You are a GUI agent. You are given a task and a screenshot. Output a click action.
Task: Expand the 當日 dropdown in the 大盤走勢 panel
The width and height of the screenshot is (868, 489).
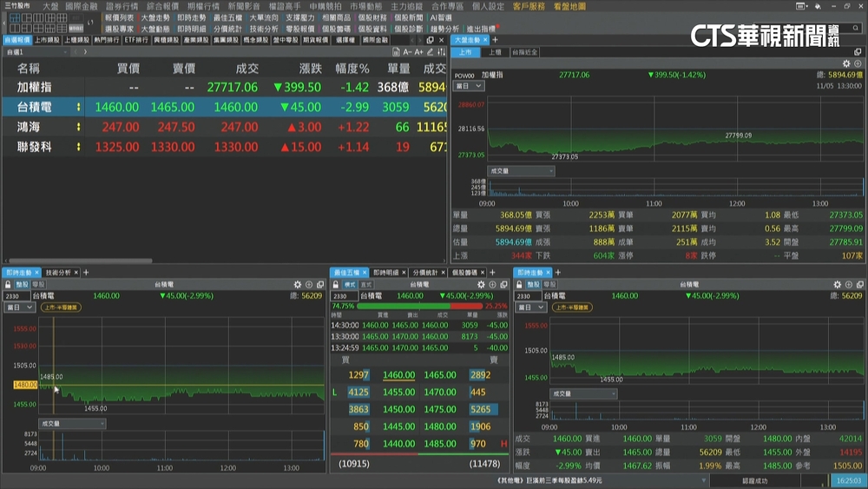click(469, 86)
